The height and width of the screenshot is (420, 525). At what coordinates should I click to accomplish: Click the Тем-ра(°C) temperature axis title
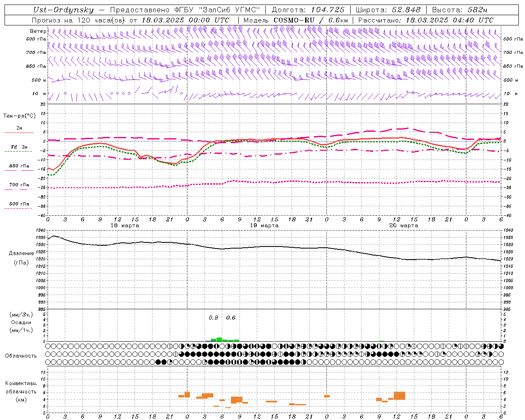[x=19, y=116]
